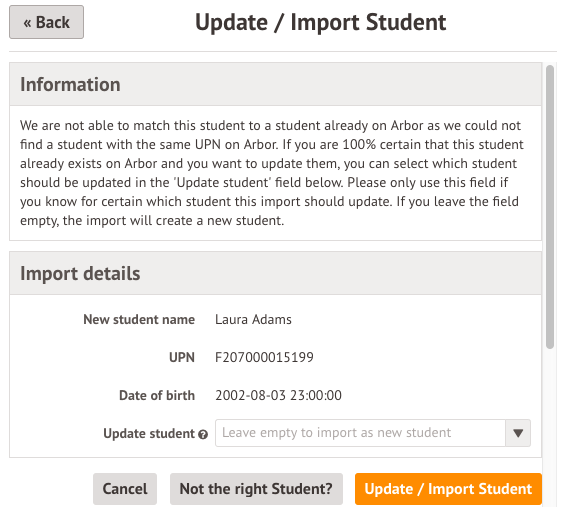Viewport: 565px width, 507px height.
Task: Click the Information paragraph about UPN matching
Action: point(272,173)
